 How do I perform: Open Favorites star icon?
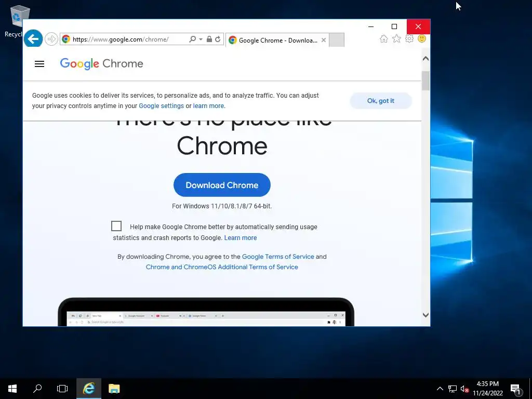[x=396, y=39]
